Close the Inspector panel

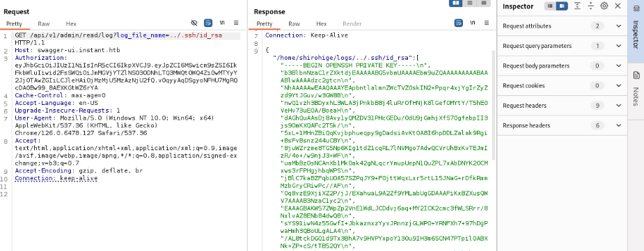click(x=618, y=6)
